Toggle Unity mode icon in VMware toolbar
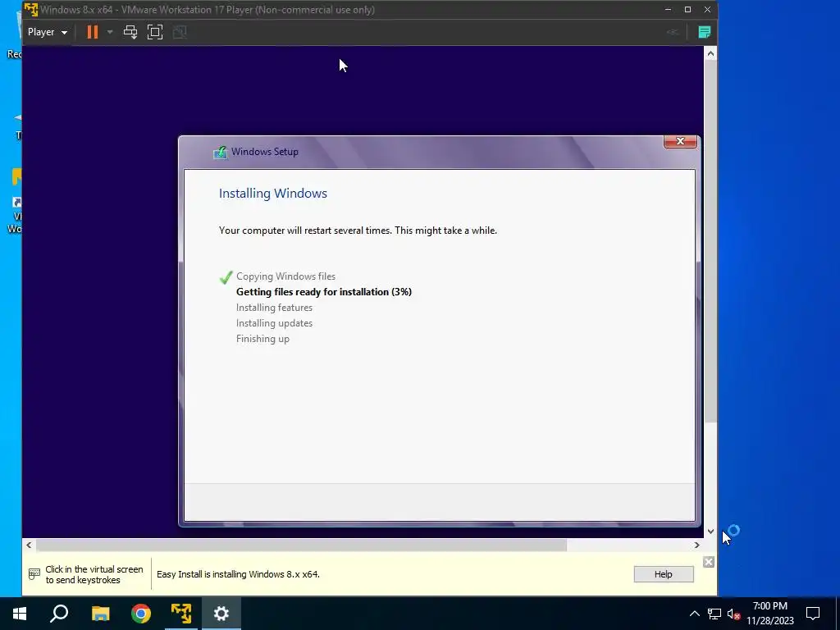 [180, 32]
